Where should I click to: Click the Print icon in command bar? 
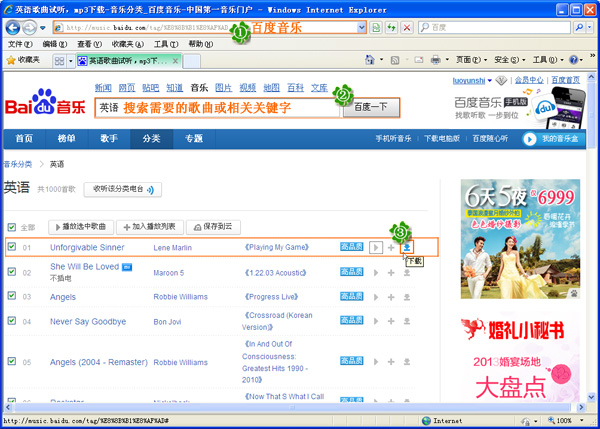(x=435, y=60)
